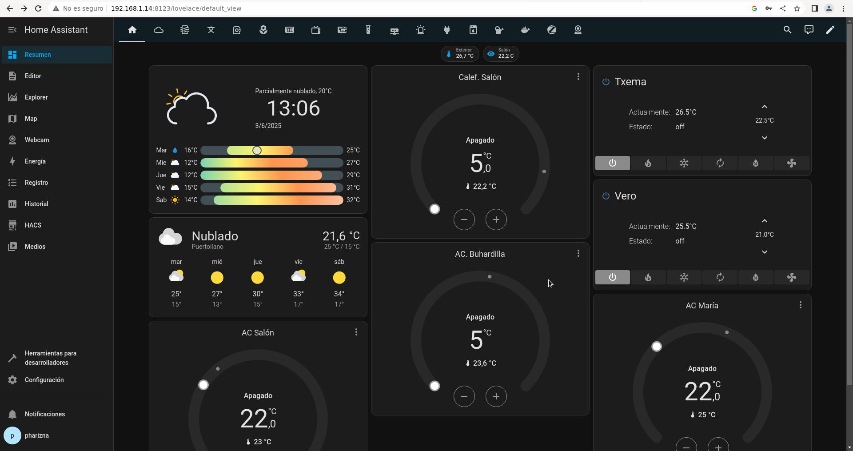Viewport: 853px width, 451px height.
Task: Lower Vero setpoint with down chevron
Action: click(x=764, y=252)
